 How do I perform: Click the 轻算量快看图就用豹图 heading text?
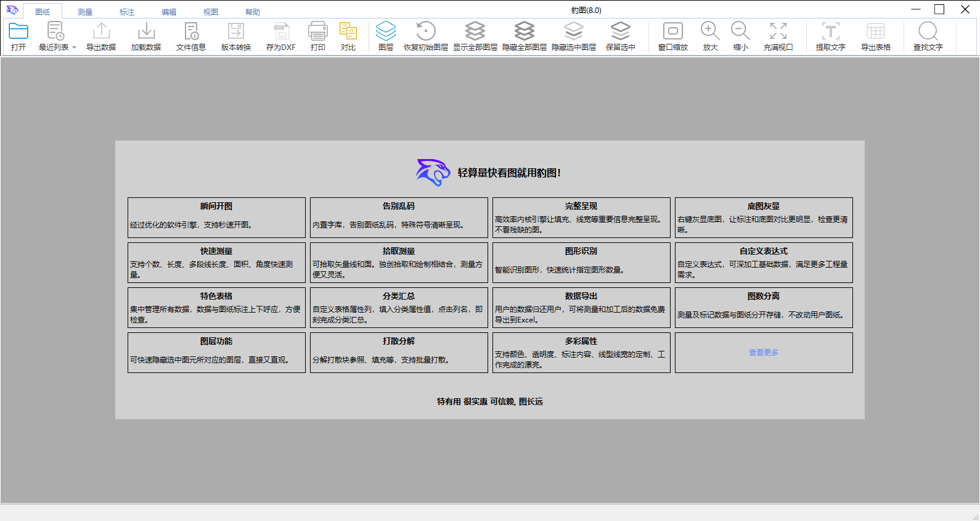(509, 173)
